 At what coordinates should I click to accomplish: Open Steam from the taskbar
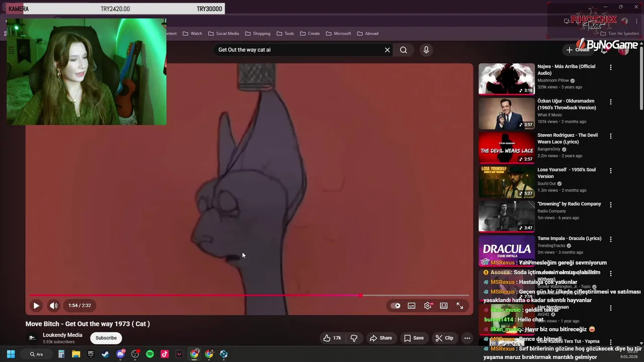coord(105,354)
